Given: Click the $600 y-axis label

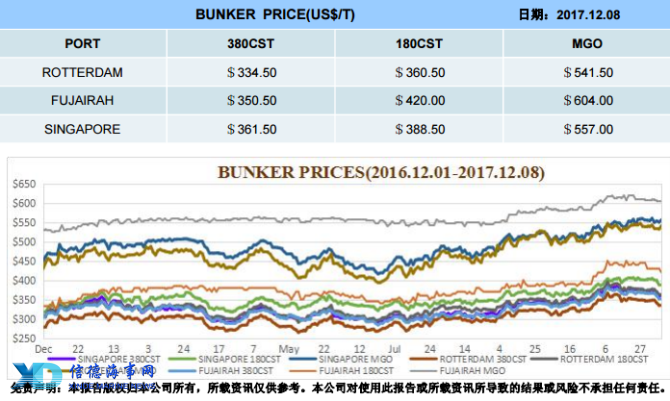Looking at the screenshot, I should coord(24,203).
